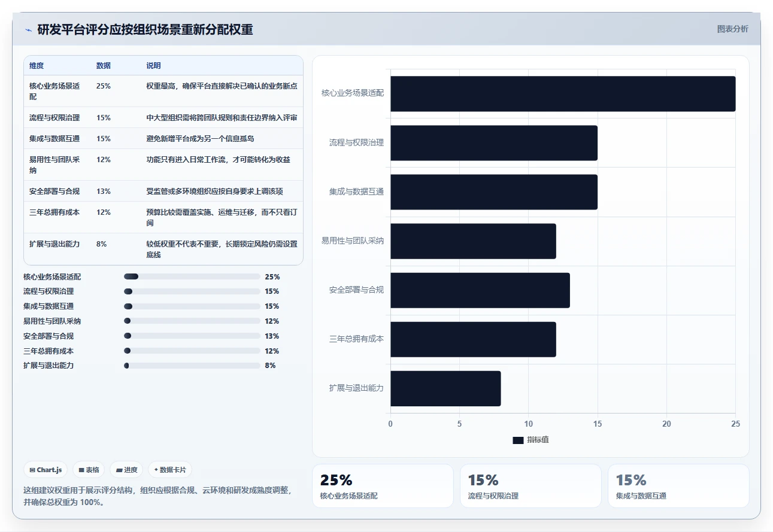Click table cell 核心业务场景适配
This screenshot has width=773, height=532.
click(54, 91)
